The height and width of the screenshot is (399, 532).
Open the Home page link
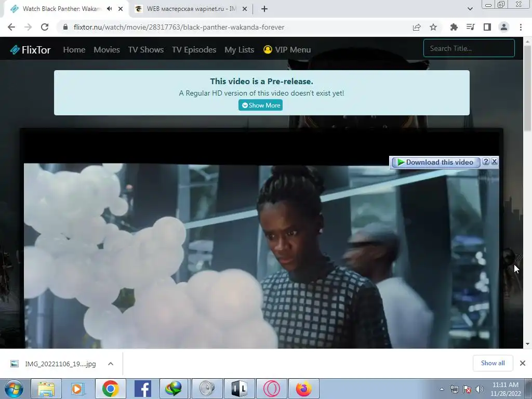[74, 50]
